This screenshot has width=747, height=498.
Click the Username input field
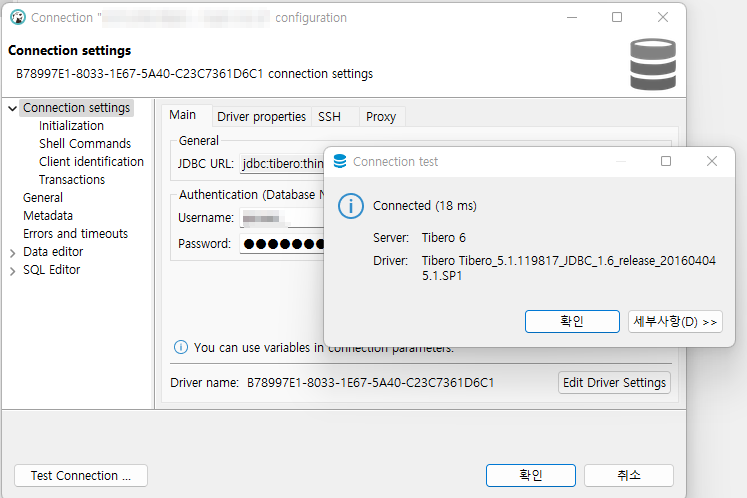point(282,218)
